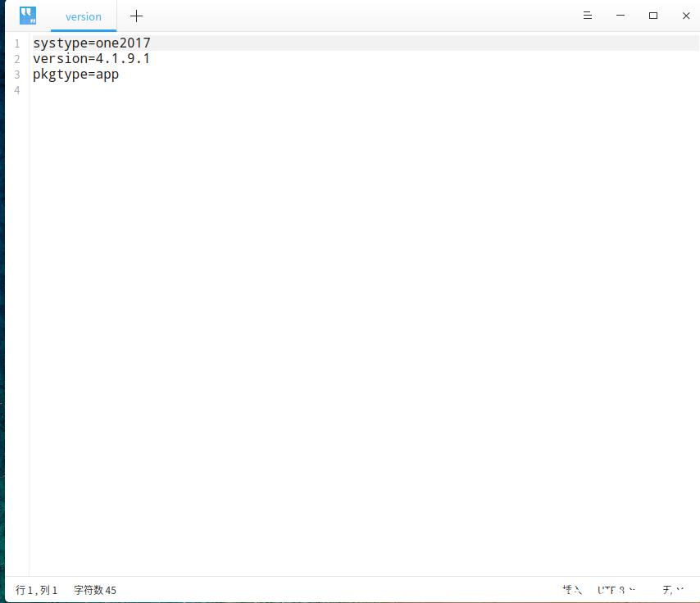Viewport: 700px width, 603px height.
Task: Click line number 1 in the gutter
Action: click(x=17, y=43)
